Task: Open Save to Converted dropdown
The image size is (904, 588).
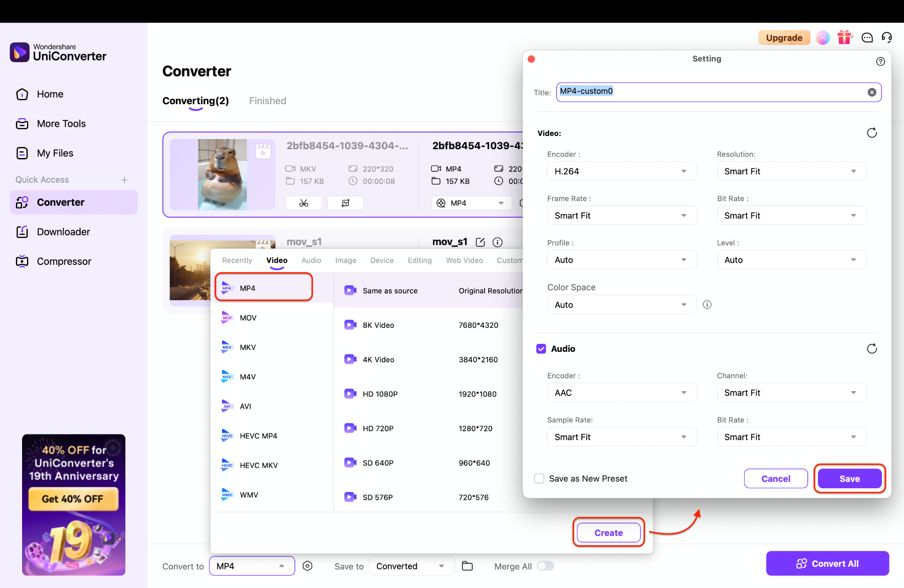Action: pyautogui.click(x=412, y=566)
